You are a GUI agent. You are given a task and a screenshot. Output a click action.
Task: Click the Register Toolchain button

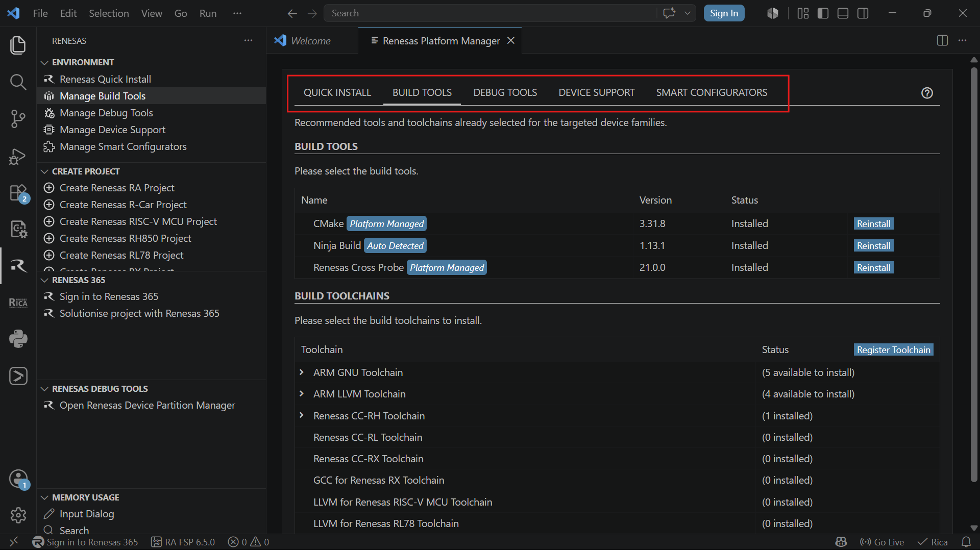(893, 349)
